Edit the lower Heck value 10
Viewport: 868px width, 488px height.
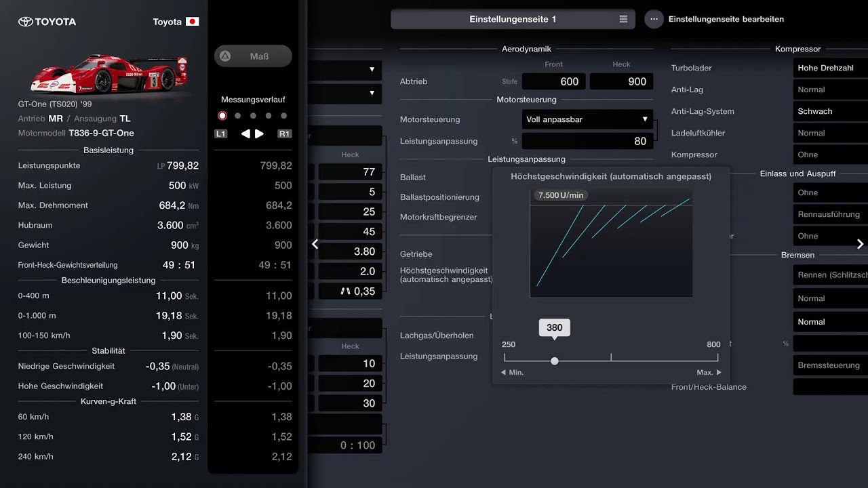pyautogui.click(x=350, y=363)
